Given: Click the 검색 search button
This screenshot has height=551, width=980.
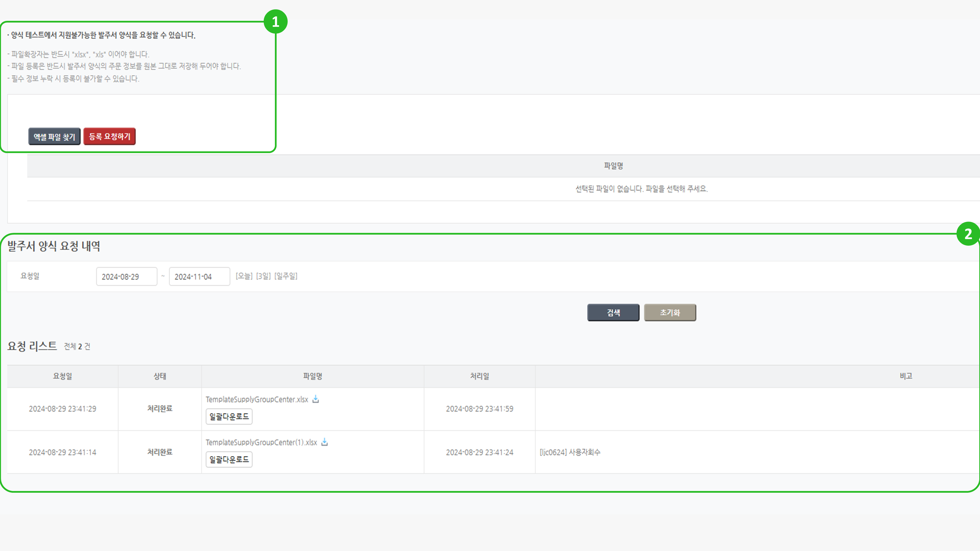Looking at the screenshot, I should click(x=613, y=312).
